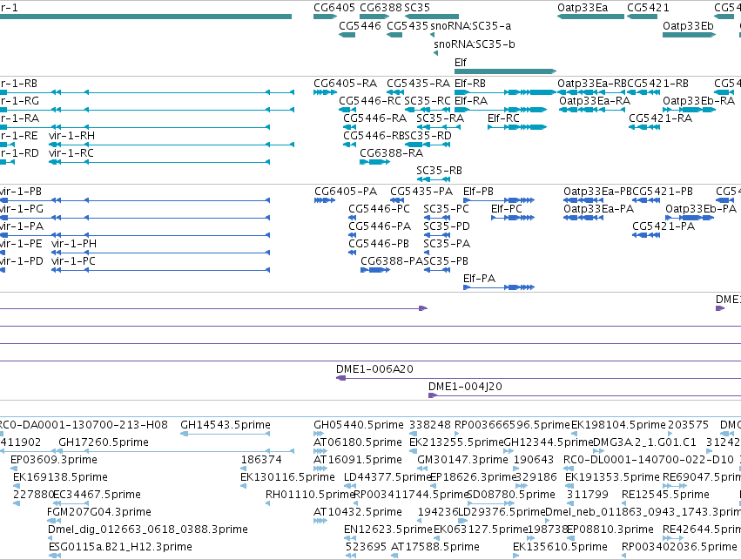
Task: Click the CG5435-PA protein label
Action: 421,192
